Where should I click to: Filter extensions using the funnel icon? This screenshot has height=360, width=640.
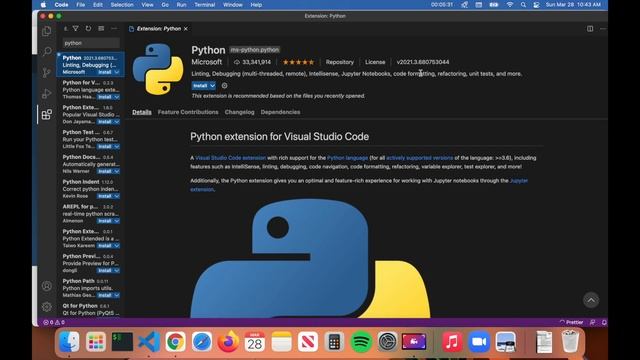[x=76, y=29]
